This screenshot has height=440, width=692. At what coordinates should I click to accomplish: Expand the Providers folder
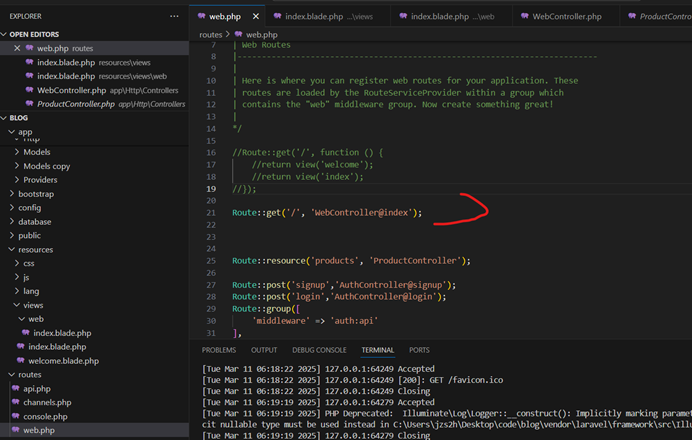point(17,180)
